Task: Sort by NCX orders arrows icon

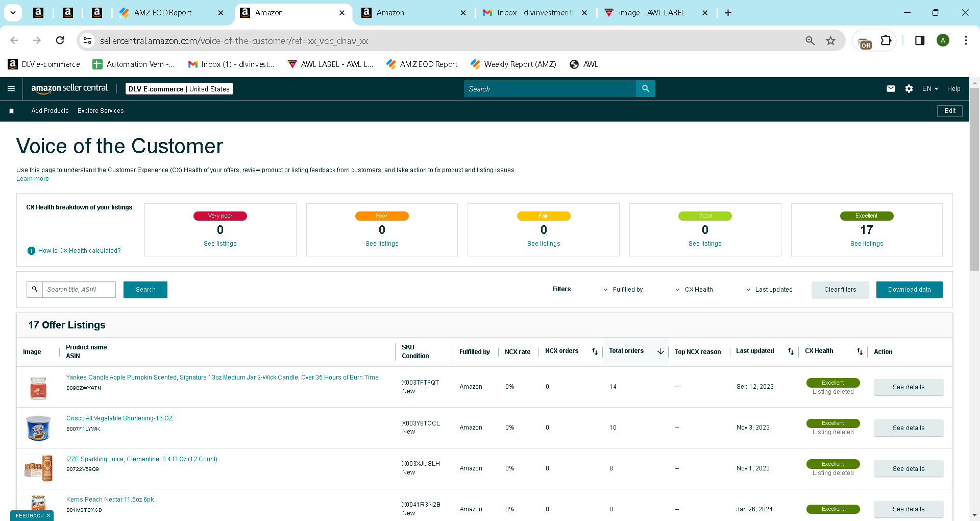Action: [x=595, y=351]
